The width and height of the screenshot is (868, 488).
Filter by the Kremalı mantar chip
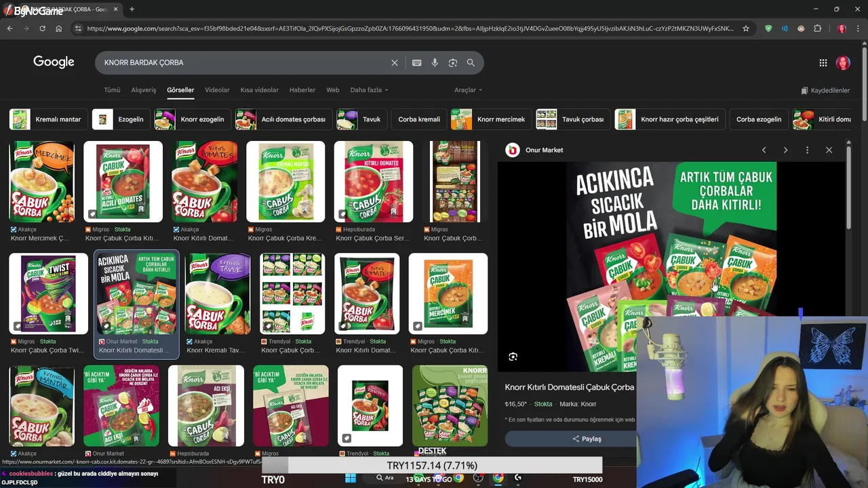click(49, 119)
